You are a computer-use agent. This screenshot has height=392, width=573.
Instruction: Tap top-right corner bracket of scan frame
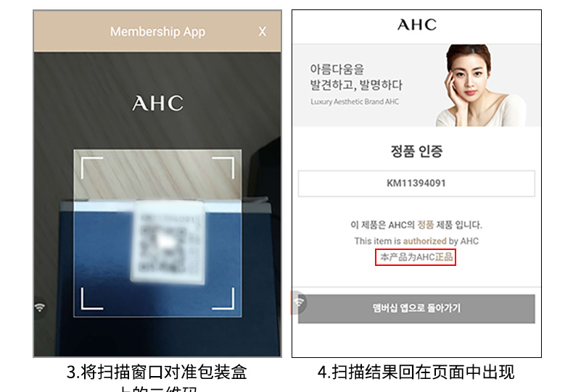click(x=223, y=168)
